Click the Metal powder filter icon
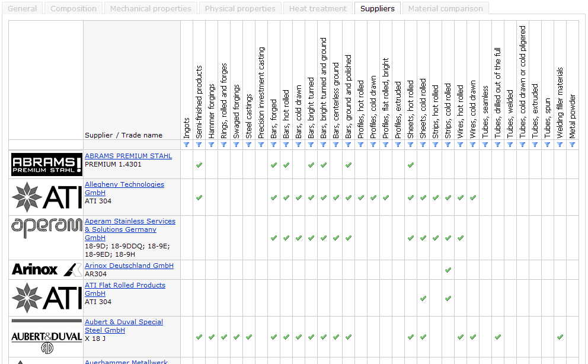The image size is (588, 364). (572, 145)
